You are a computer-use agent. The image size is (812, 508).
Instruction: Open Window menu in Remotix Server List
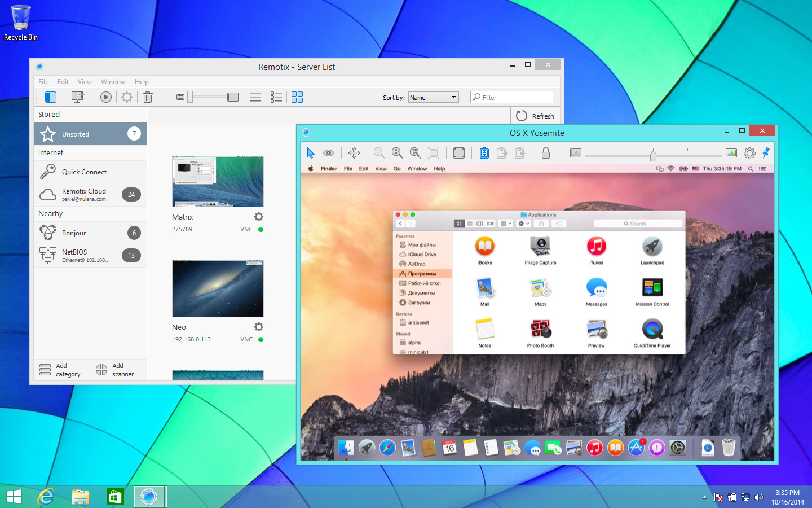[113, 82]
